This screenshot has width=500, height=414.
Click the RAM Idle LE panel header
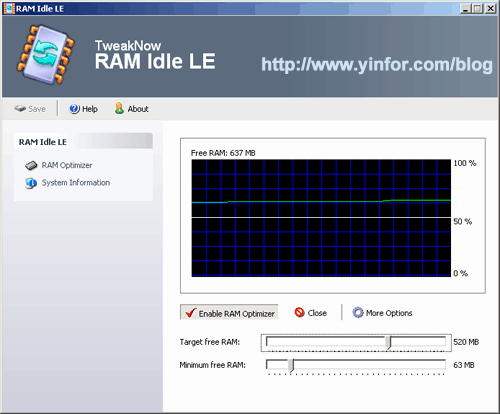pos(83,141)
